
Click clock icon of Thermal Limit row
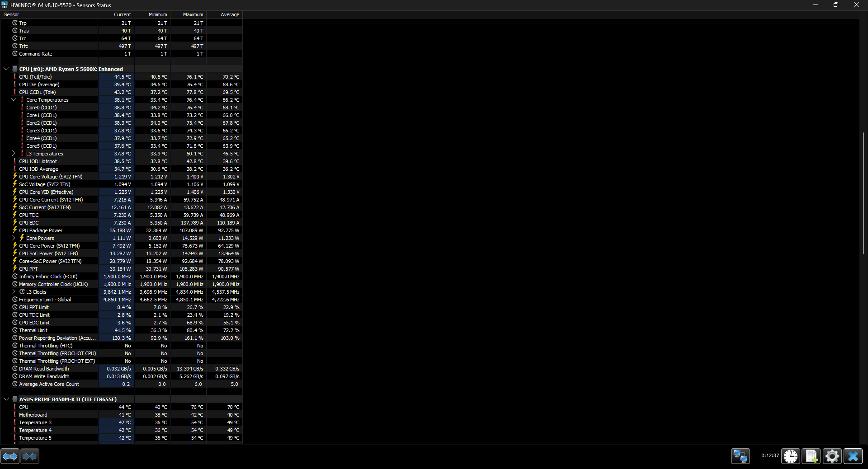tap(15, 330)
